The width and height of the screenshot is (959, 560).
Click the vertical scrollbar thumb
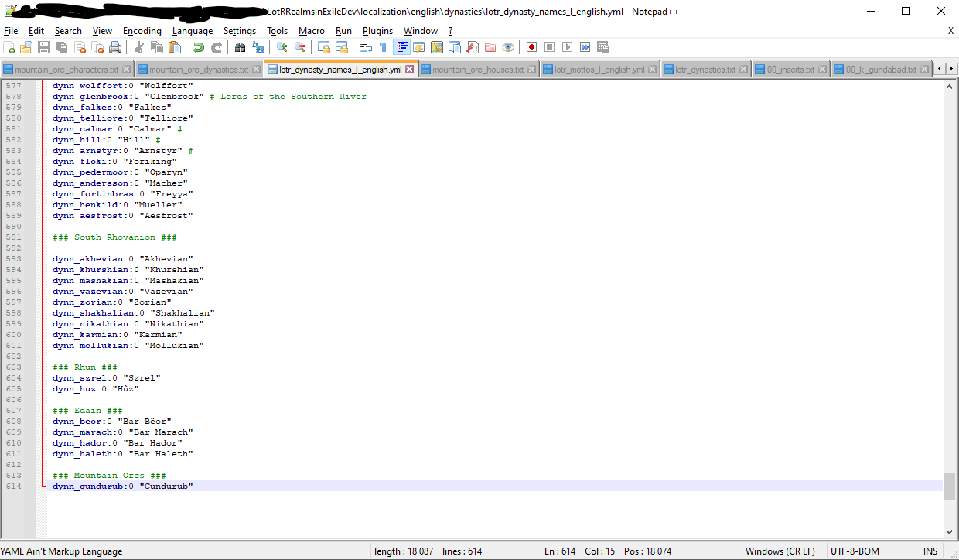(949, 487)
